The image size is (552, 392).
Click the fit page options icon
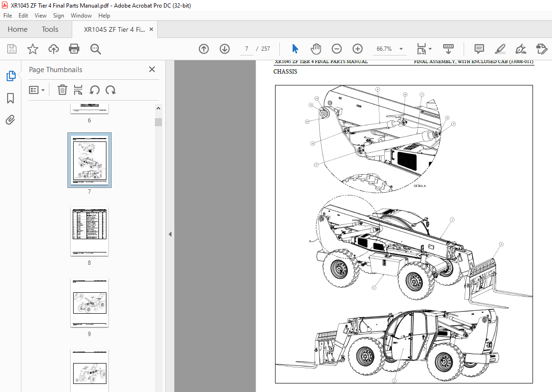(421, 49)
